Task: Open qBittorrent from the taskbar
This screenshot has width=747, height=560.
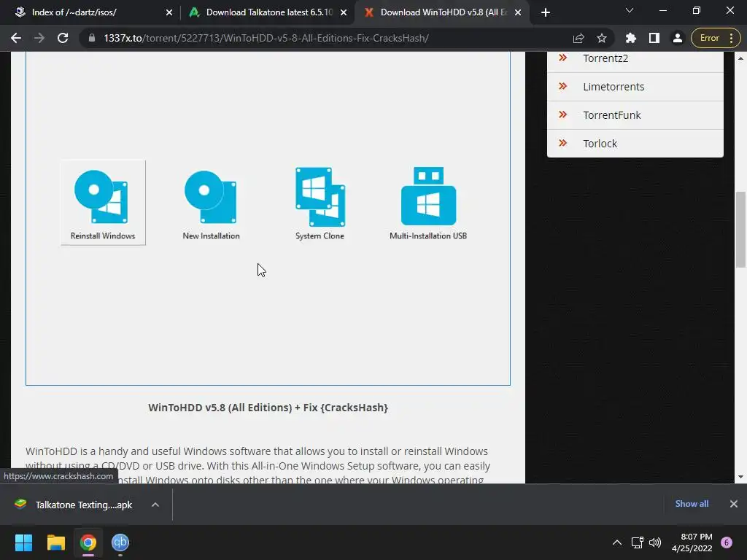Action: point(120,542)
